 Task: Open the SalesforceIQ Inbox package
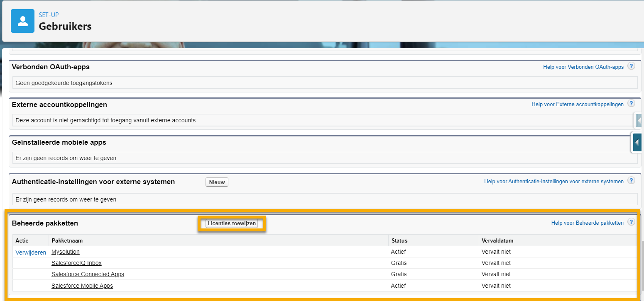(76, 263)
